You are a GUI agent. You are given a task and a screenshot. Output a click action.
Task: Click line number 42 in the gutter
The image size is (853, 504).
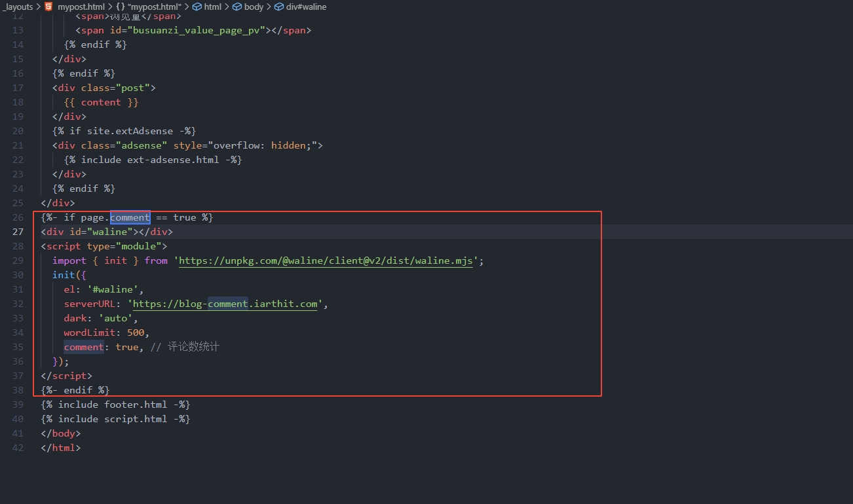click(x=18, y=448)
